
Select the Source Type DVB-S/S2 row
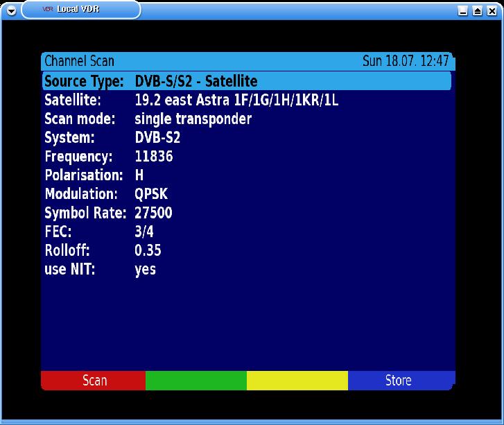[x=246, y=81]
